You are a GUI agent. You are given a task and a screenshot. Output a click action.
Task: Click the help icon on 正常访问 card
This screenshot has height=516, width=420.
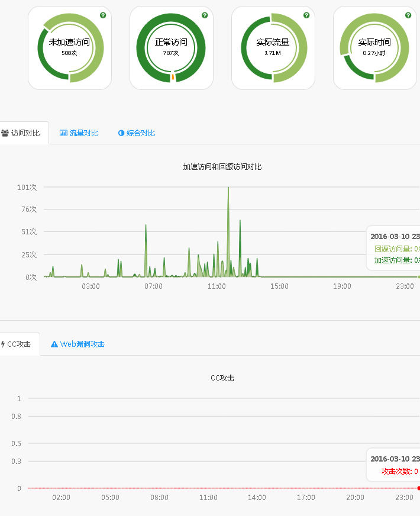[x=205, y=15]
